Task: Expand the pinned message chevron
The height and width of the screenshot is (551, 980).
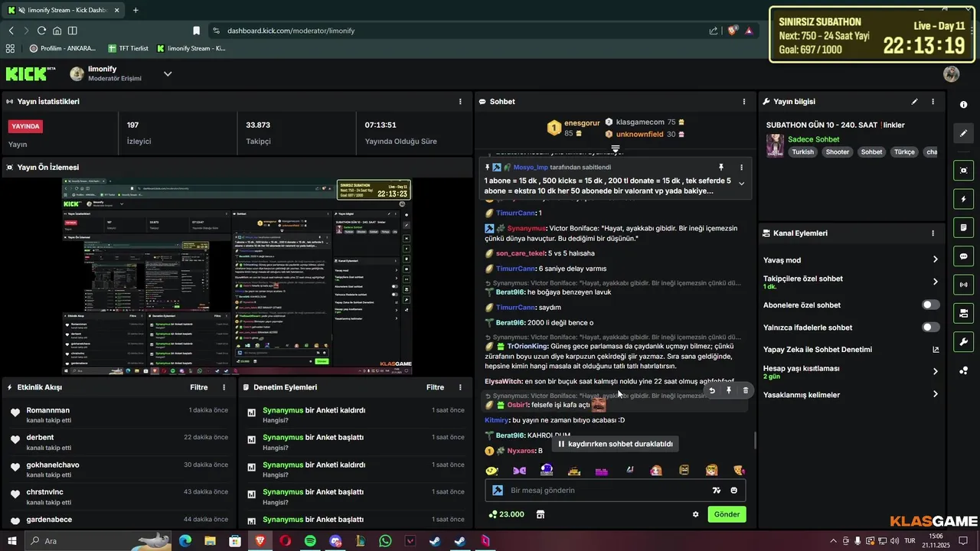Action: (x=740, y=184)
